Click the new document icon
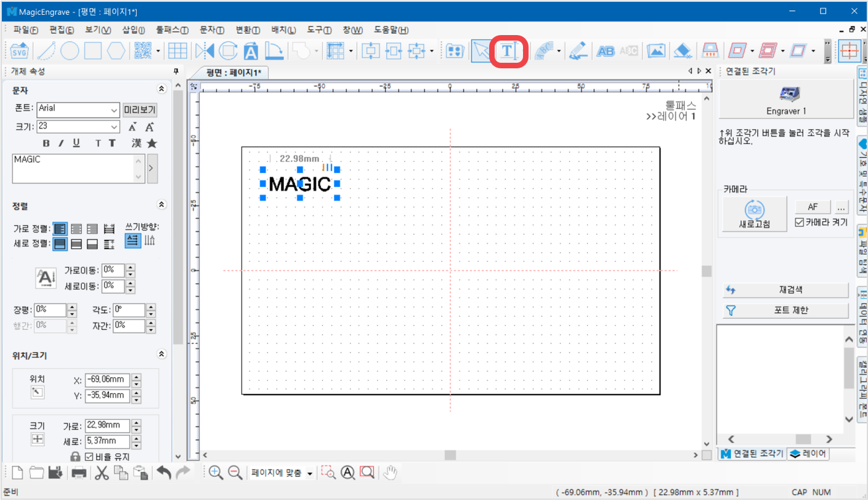The width and height of the screenshot is (868, 501). tap(17, 473)
